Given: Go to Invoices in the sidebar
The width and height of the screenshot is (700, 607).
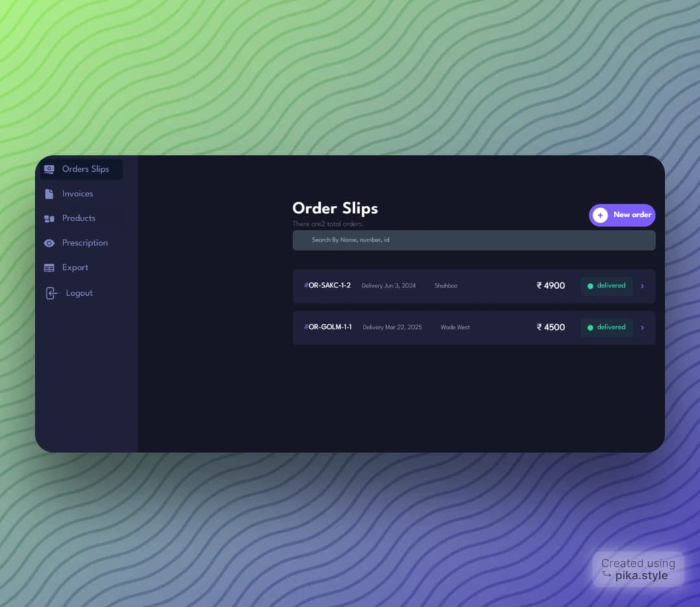Looking at the screenshot, I should (77, 194).
